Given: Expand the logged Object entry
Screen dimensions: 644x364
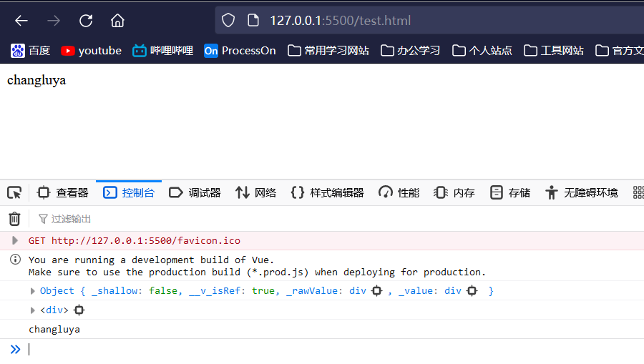Looking at the screenshot, I should 33,291.
